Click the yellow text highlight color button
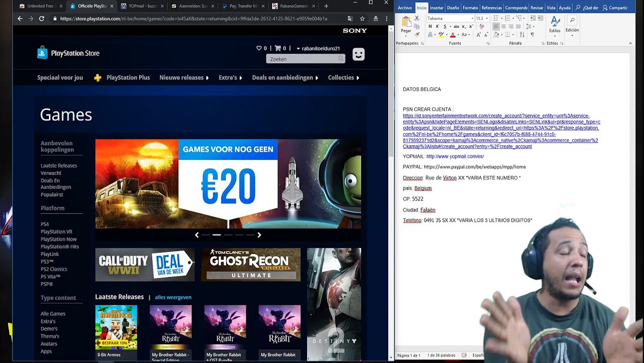 click(441, 35)
